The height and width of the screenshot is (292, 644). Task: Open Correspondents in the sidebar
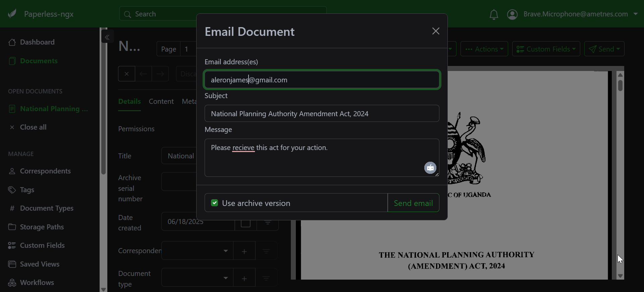45,171
